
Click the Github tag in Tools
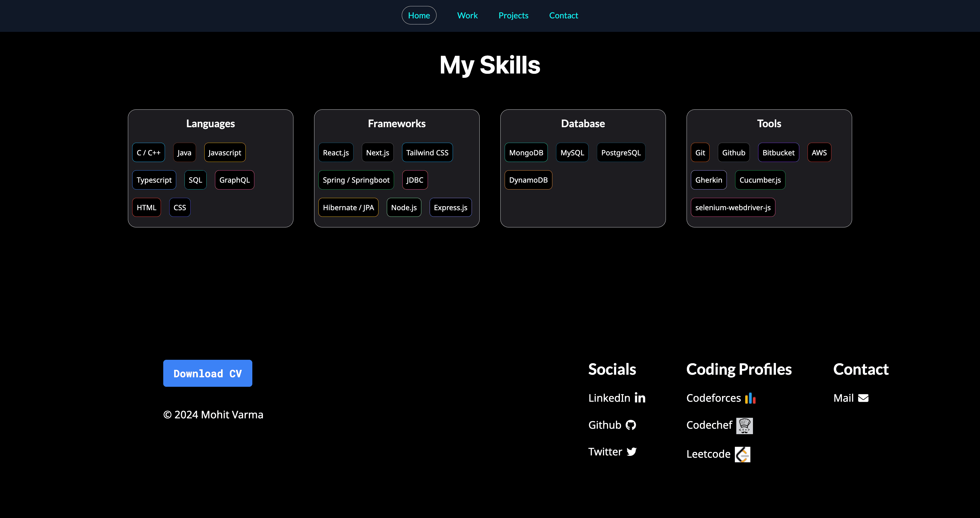pos(733,152)
